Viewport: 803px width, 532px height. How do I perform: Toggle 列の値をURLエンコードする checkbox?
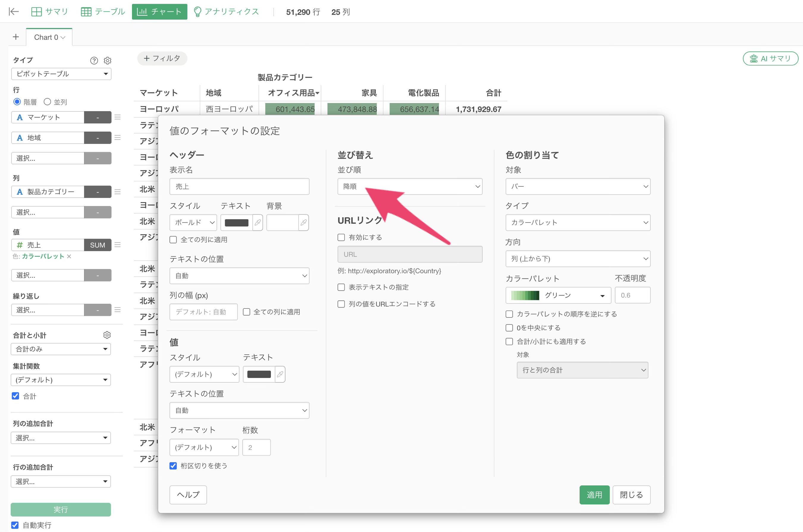341,304
